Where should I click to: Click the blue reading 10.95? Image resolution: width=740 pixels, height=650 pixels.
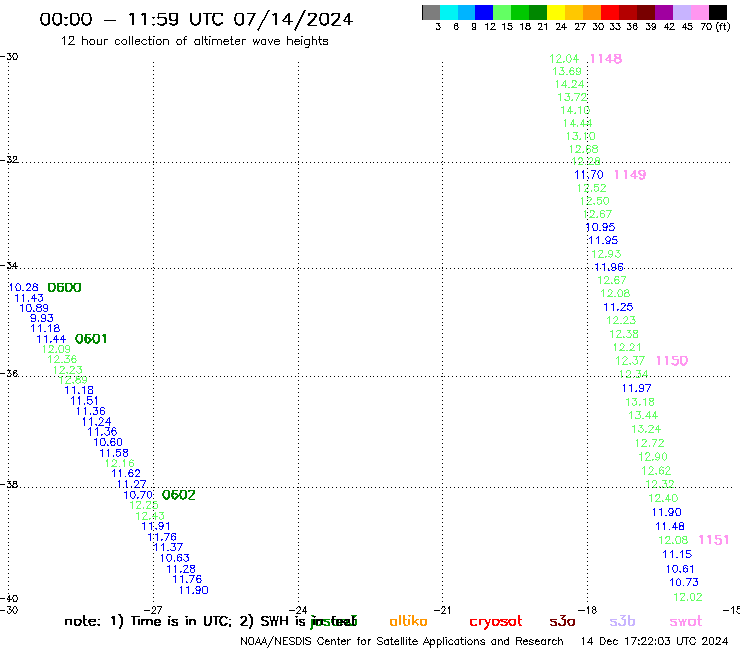pyautogui.click(x=600, y=227)
